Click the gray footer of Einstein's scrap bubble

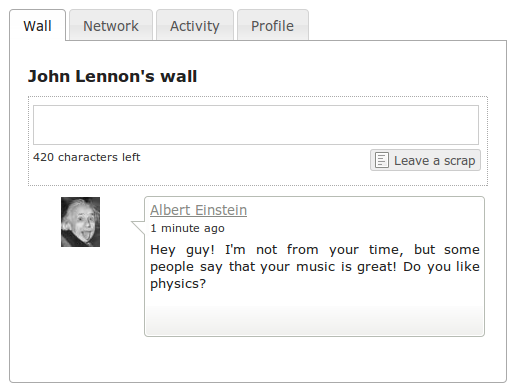tap(314, 320)
